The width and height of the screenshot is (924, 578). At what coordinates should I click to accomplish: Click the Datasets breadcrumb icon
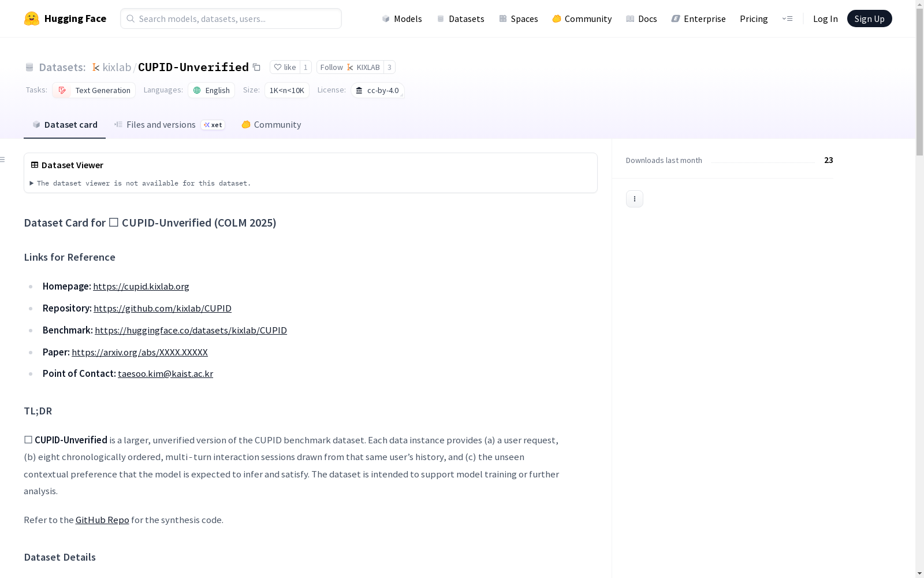point(29,68)
